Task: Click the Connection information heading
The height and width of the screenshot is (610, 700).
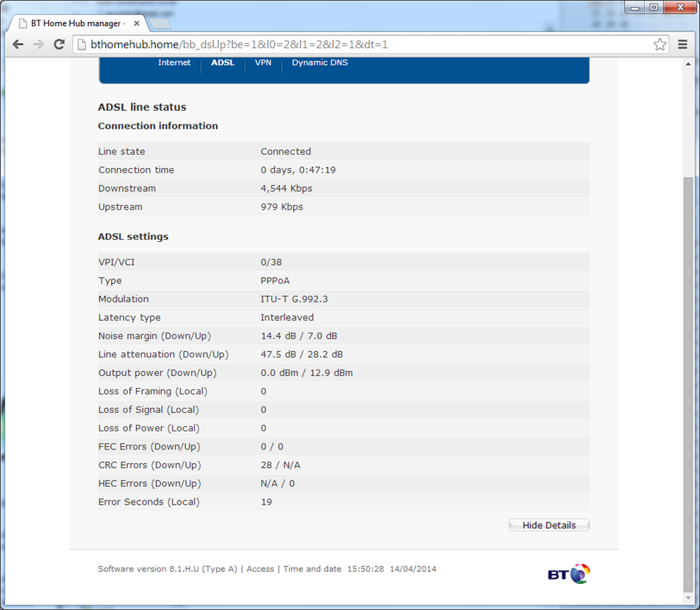Action: [x=158, y=126]
